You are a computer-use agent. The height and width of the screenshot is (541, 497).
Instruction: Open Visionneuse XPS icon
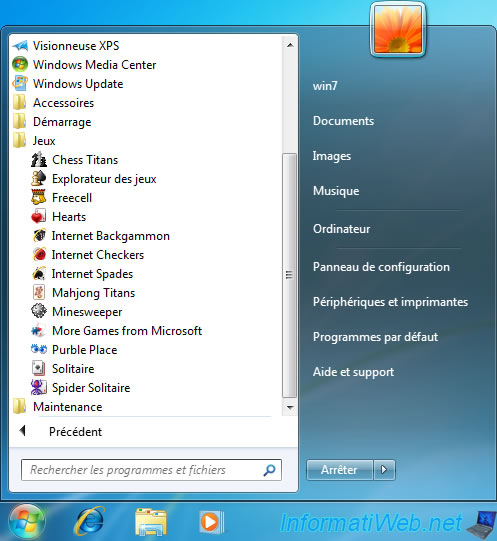(x=20, y=46)
